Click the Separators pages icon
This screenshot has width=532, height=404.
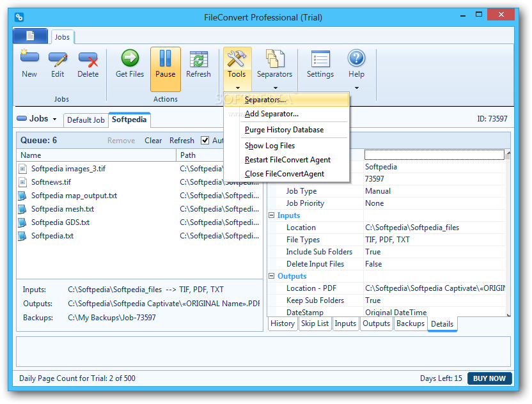[275, 58]
